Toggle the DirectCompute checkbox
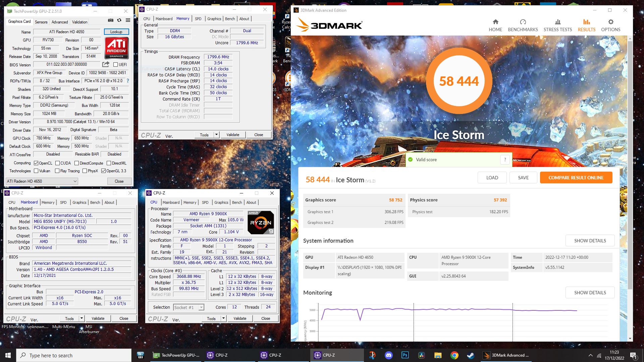The image size is (644, 362). 76,163
